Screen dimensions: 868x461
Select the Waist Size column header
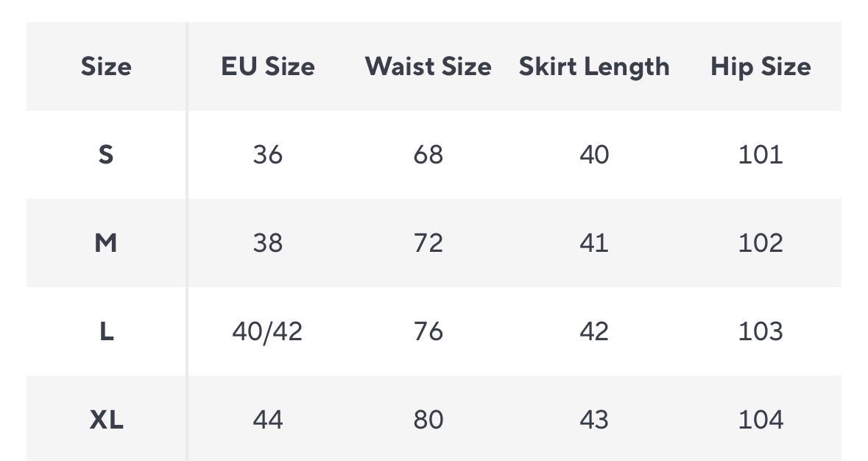click(428, 67)
